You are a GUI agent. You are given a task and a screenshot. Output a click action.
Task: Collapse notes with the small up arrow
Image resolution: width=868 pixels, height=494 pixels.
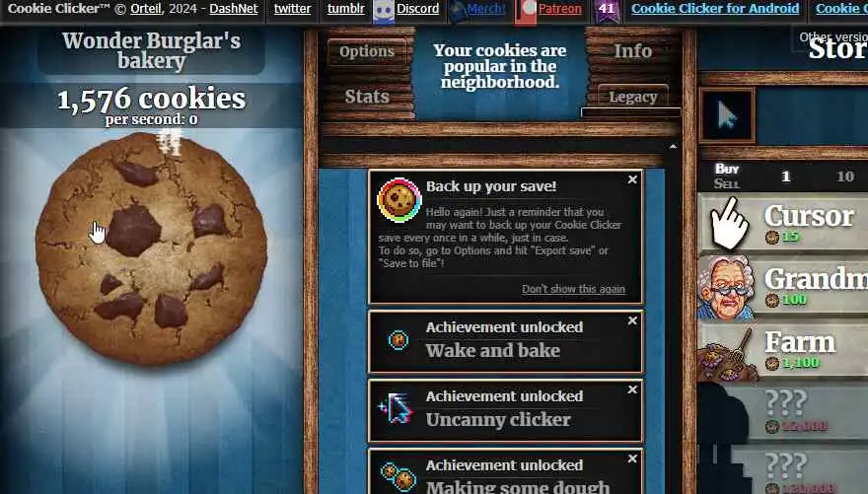click(673, 147)
